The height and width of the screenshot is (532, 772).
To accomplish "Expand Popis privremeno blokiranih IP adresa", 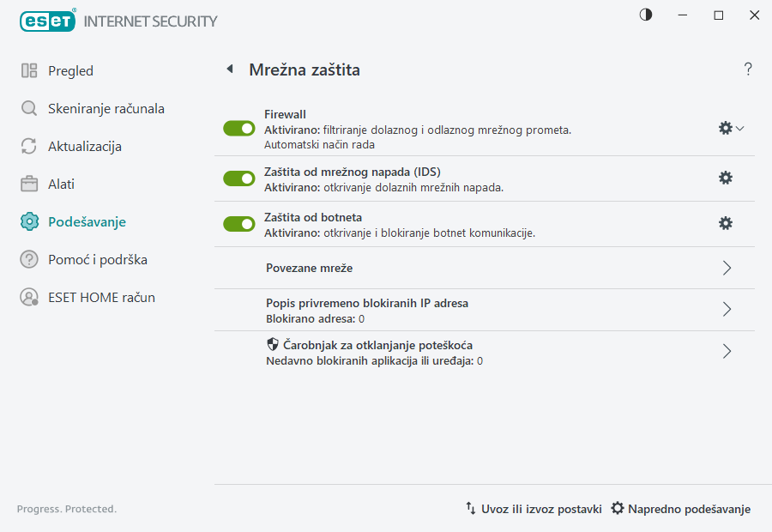I will pyautogui.click(x=727, y=310).
